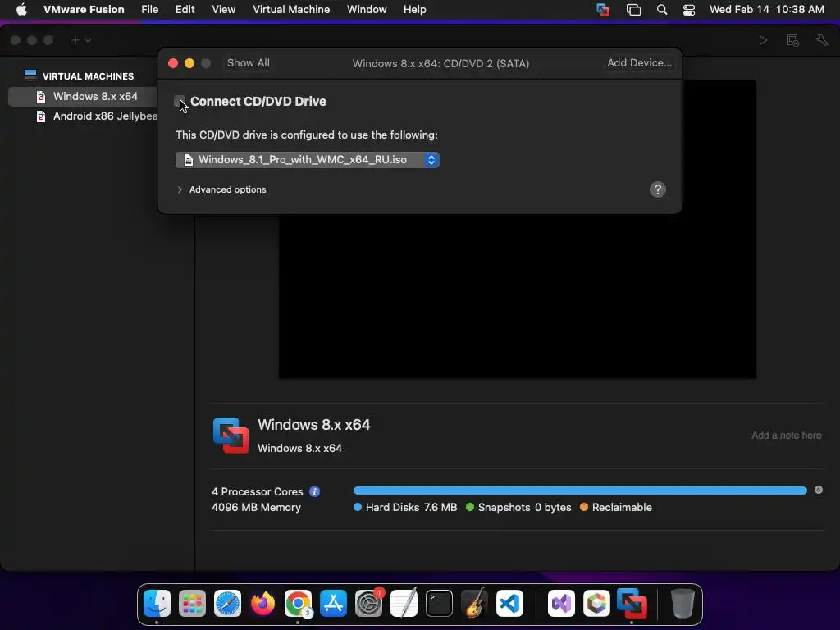This screenshot has width=840, height=630.
Task: Open snapshots toolbar icon
Action: point(793,40)
